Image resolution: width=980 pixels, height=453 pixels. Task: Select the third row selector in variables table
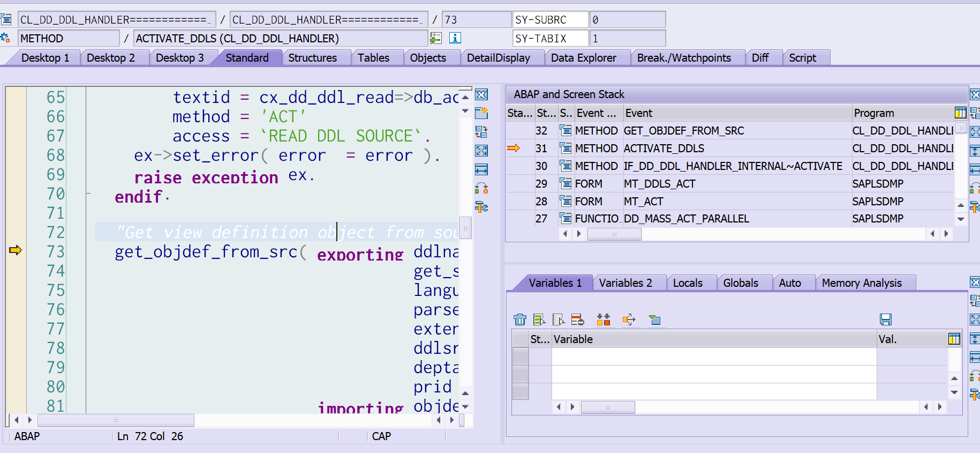point(521,391)
